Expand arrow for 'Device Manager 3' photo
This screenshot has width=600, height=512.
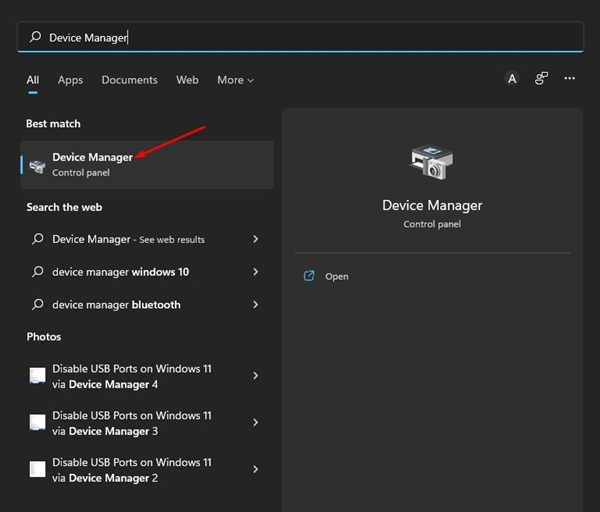click(x=255, y=422)
